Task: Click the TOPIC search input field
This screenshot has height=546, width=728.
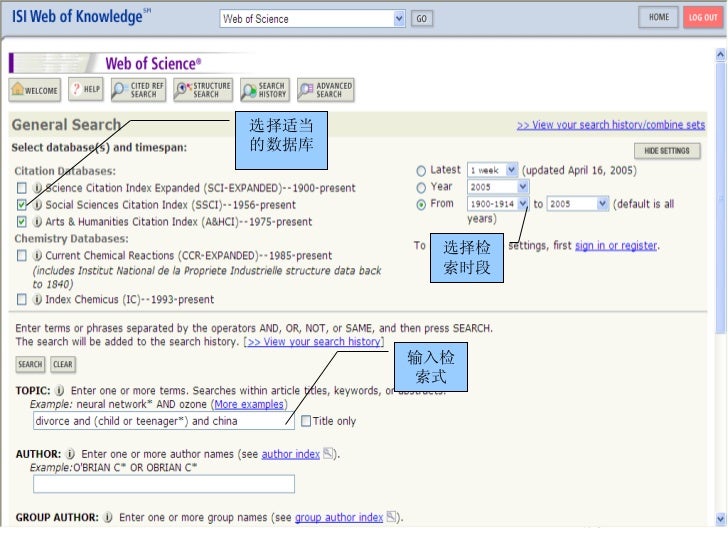Action: click(163, 421)
